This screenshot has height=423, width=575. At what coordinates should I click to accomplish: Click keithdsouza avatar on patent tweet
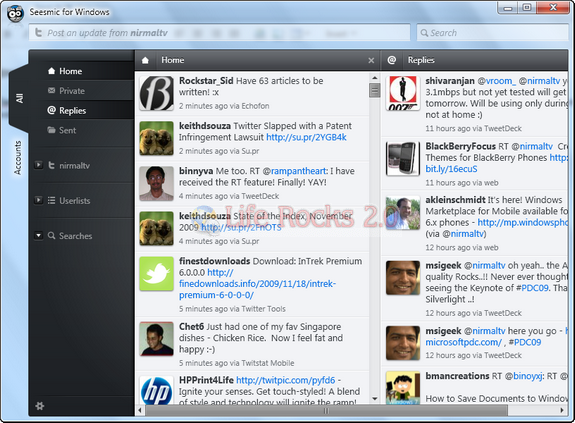[x=157, y=139]
